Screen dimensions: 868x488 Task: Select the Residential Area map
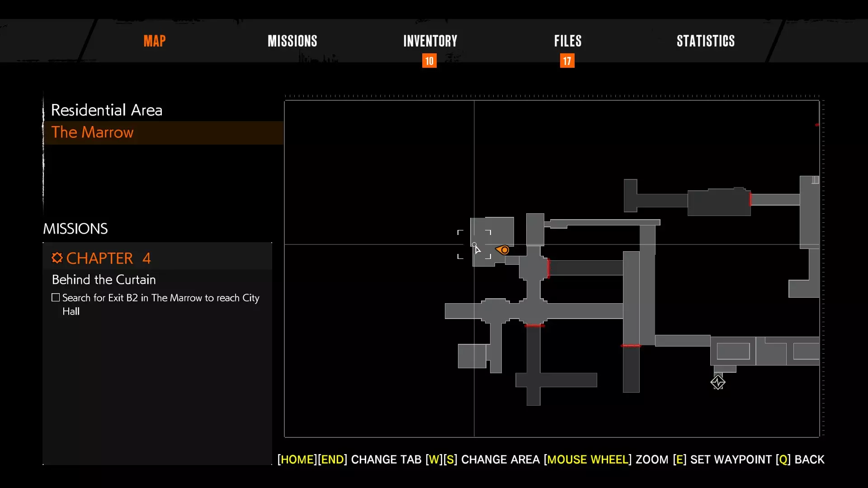[x=107, y=110]
